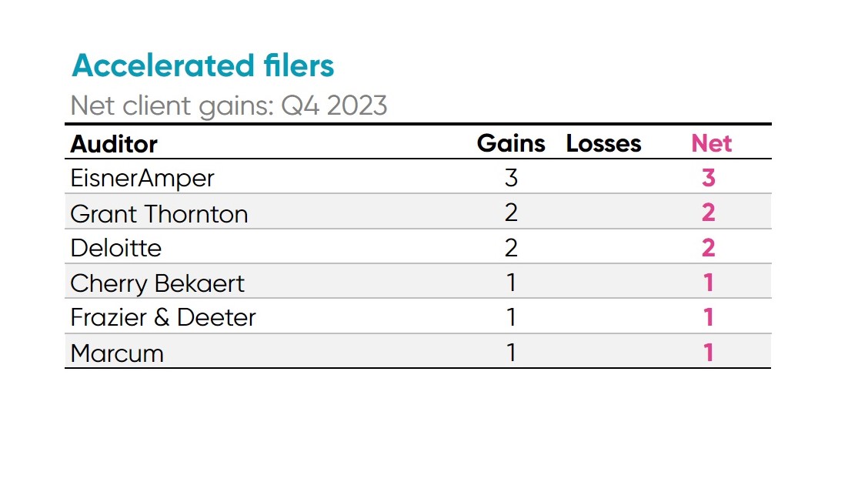Select the Deloitte auditor name
This screenshot has height=482, width=868.
pos(116,248)
